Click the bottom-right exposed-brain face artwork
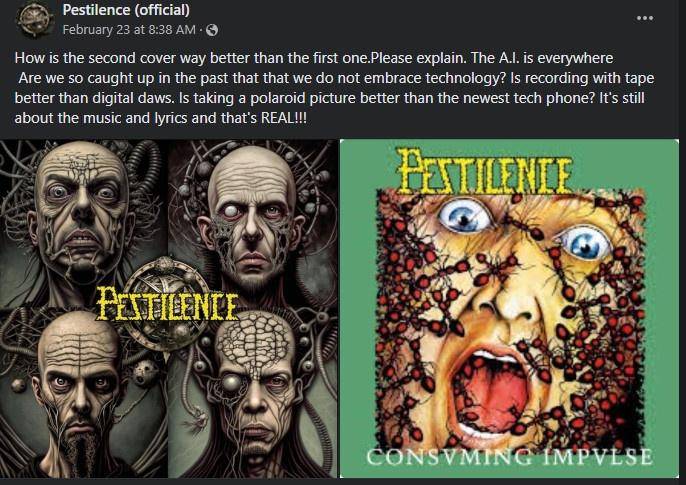Image resolution: width=686 pixels, height=485 pixels. coord(254,394)
